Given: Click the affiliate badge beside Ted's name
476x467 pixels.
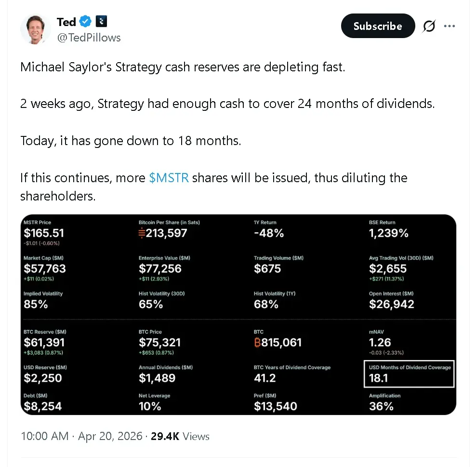Looking at the screenshot, I should pyautogui.click(x=101, y=22).
